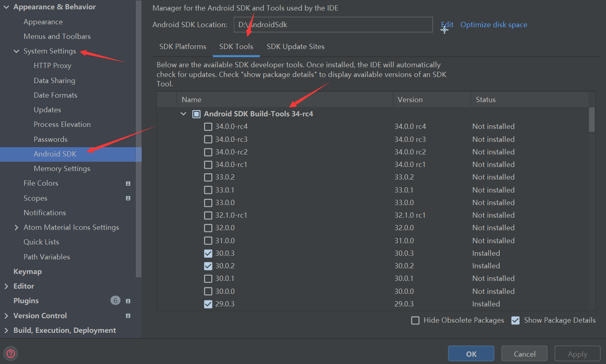The image size is (606, 364).
Task: Enable Hide Obsolete Packages checkbox
Action: coord(415,321)
